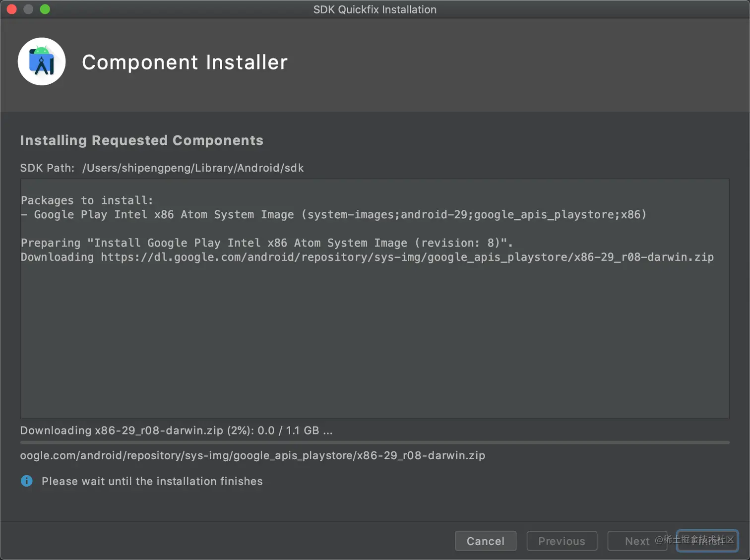
Task: Click the 'Component Installer' heading
Action: click(x=185, y=62)
